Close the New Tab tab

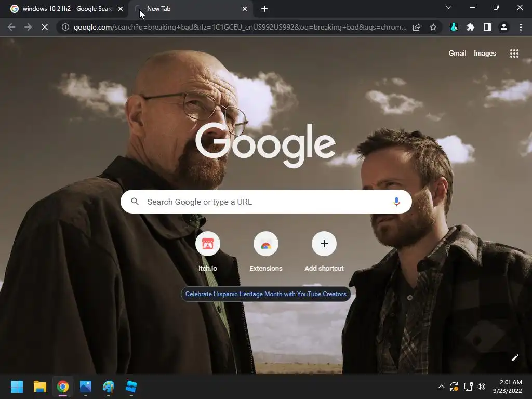(245, 9)
